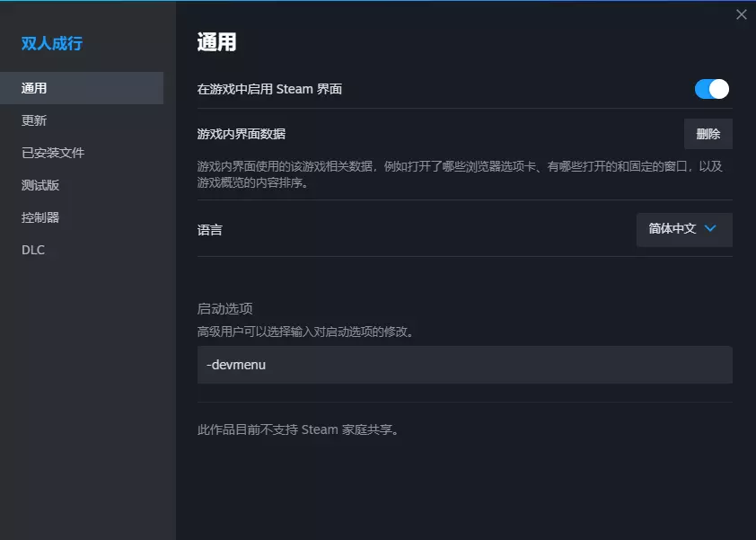Switch to the 更新 tab
The width and height of the screenshot is (756, 540).
pos(34,120)
